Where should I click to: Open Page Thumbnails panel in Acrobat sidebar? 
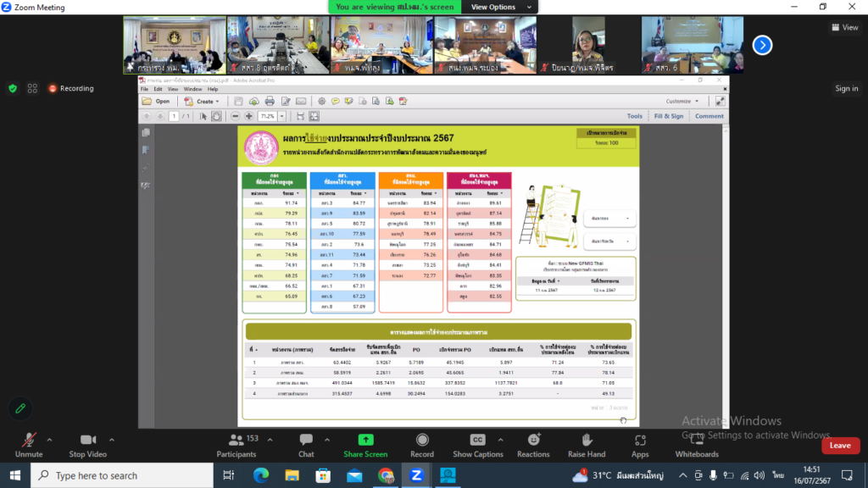pos(146,133)
